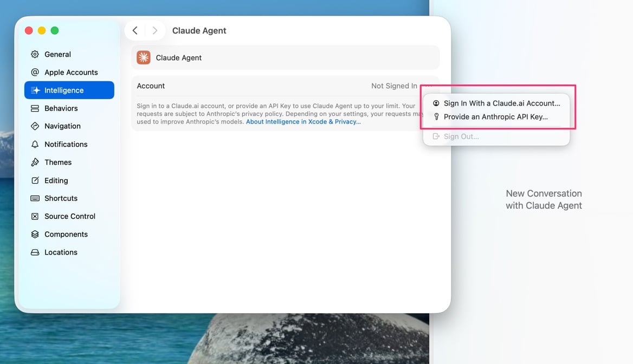Image resolution: width=633 pixels, height=364 pixels.
Task: Click the Behaviors icon in sidebar
Action: coord(35,108)
